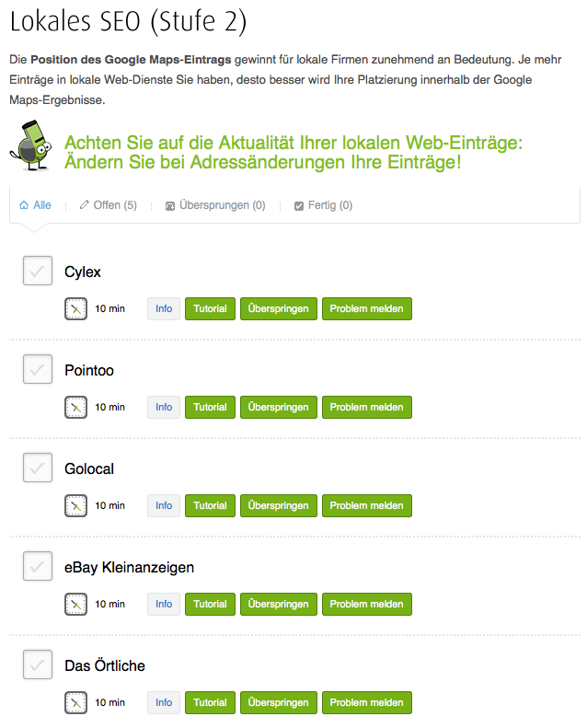Mark the Cylex entry as done
Screen dimensions: 587x728
tap(37, 272)
